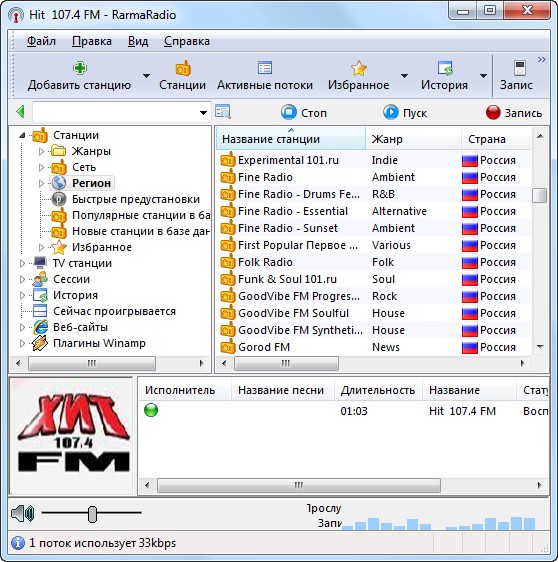Image resolution: width=558 pixels, height=562 pixels.
Task: Click the green back arrow icon
Action: tap(20, 112)
